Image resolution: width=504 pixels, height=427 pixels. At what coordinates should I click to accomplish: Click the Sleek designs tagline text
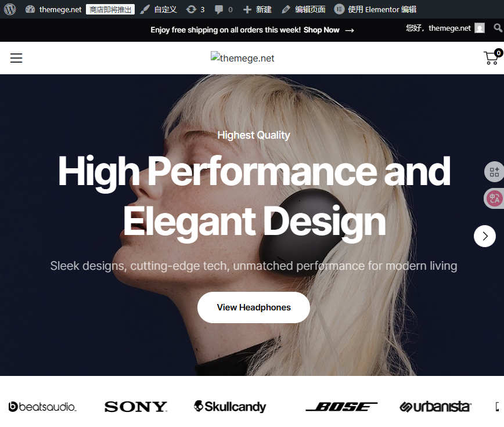coord(254,266)
